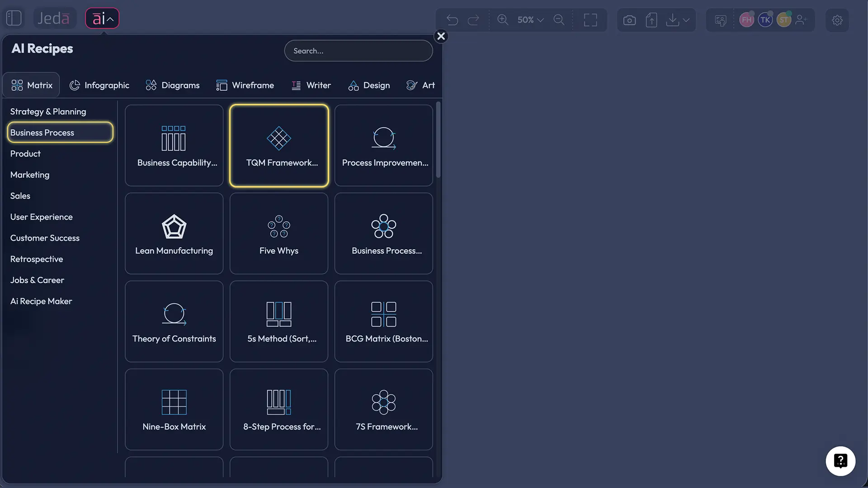
Task: Select the Product category
Action: [x=25, y=153]
